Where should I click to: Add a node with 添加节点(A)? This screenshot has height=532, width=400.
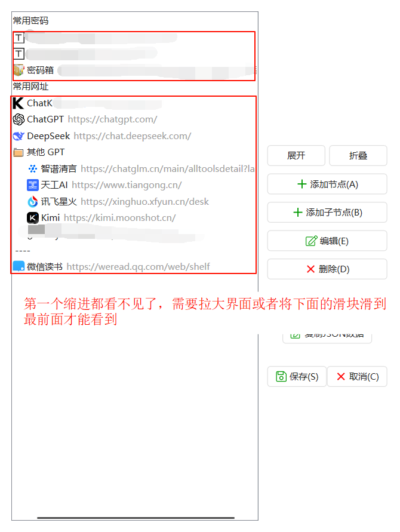click(x=327, y=184)
